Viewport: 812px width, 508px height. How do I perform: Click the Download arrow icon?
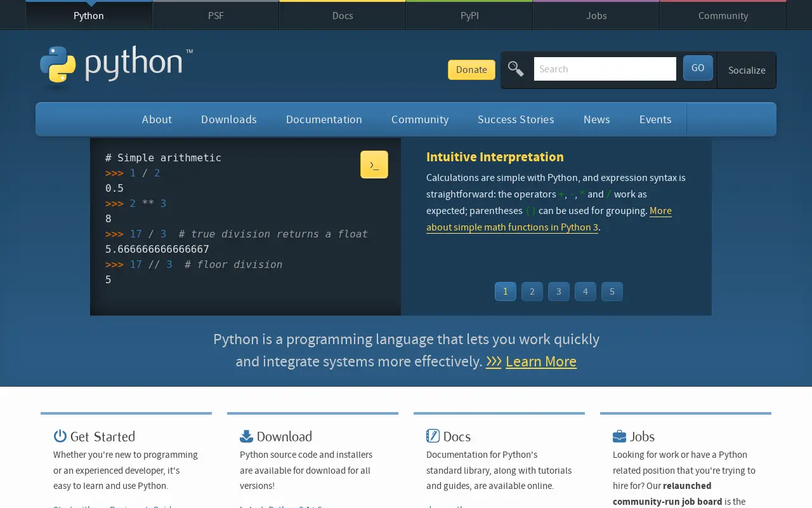246,436
